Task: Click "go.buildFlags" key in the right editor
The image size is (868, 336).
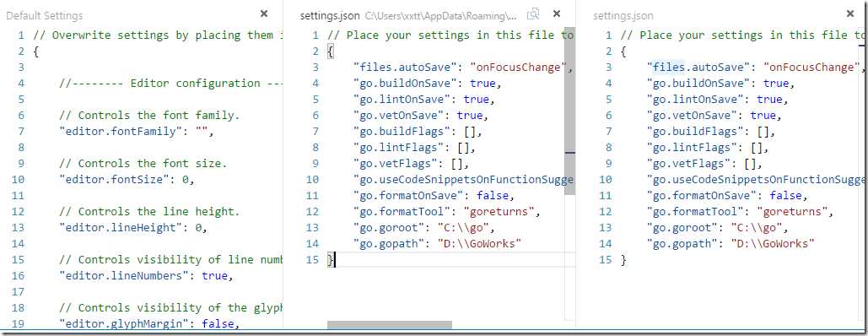Action: (x=695, y=132)
